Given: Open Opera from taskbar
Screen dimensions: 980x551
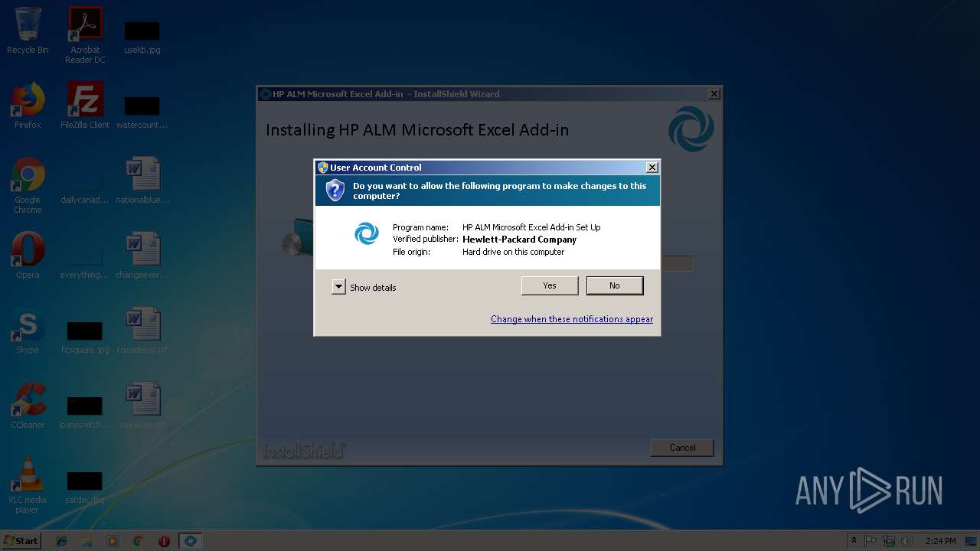Looking at the screenshot, I should (x=164, y=541).
